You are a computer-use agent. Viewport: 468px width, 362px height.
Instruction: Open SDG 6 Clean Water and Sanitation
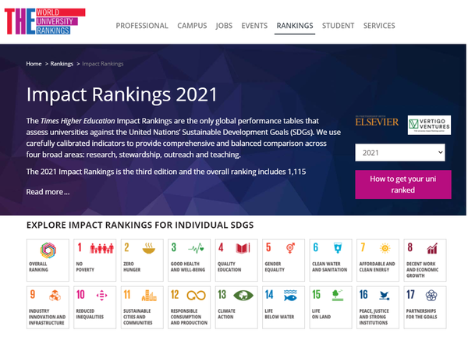pyautogui.click(x=330, y=260)
